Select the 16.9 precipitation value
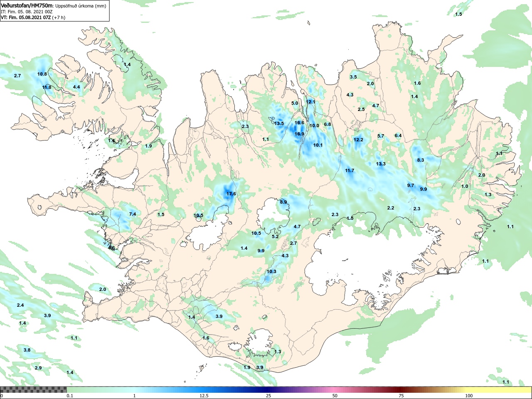This screenshot has width=532, height=399. tap(299, 134)
